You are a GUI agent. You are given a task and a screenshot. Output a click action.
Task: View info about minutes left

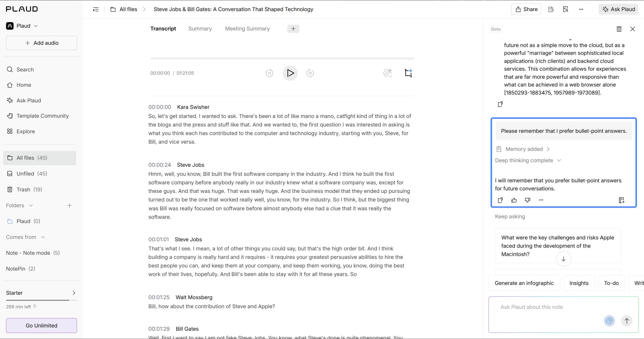[35, 306]
